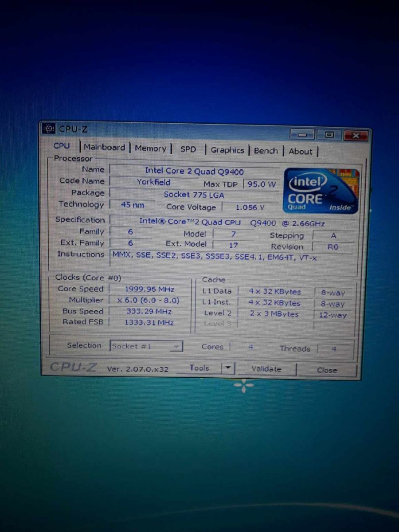Open the Bench tab
This screenshot has height=532, width=399.
click(x=266, y=150)
